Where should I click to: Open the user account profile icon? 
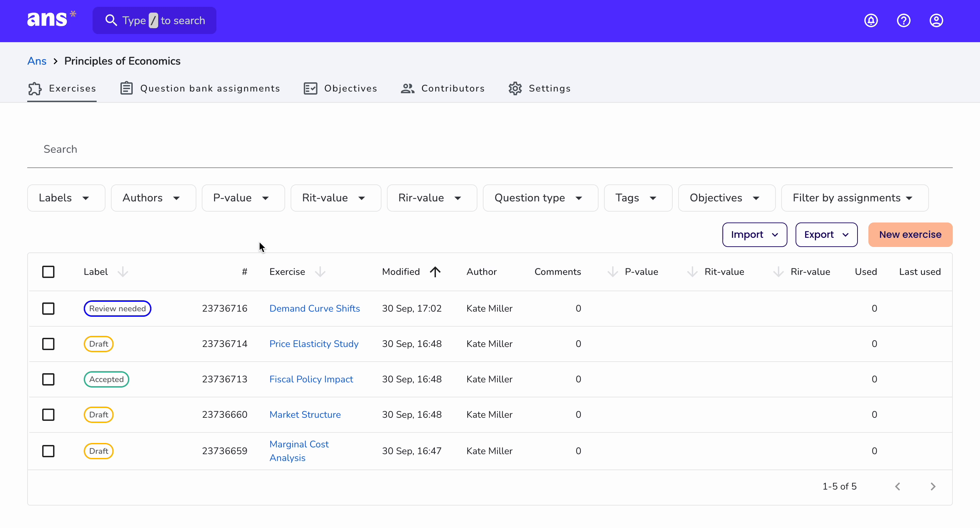(x=936, y=20)
